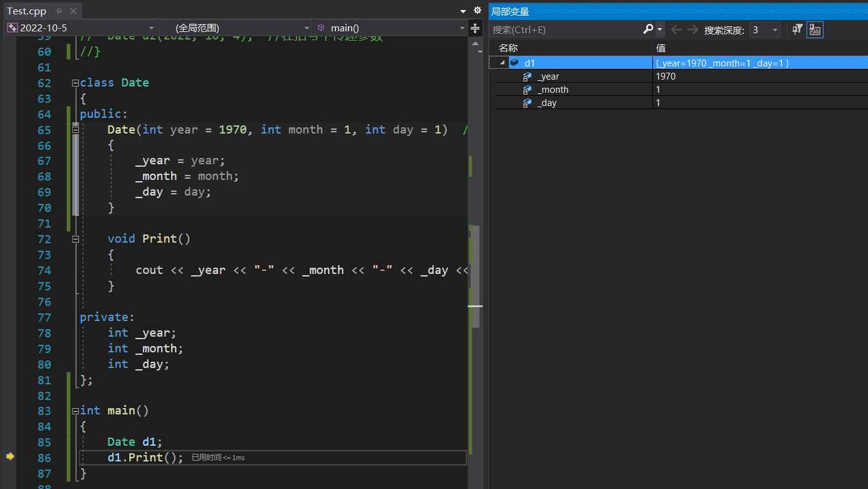Click the 值 column header

tap(661, 48)
